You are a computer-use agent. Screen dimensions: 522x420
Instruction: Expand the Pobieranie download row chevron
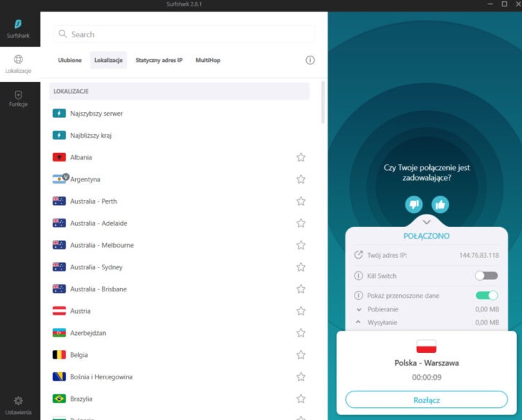[x=359, y=309]
